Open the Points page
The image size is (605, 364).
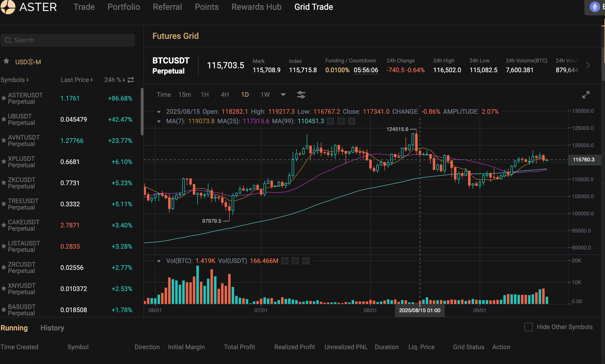(x=207, y=7)
